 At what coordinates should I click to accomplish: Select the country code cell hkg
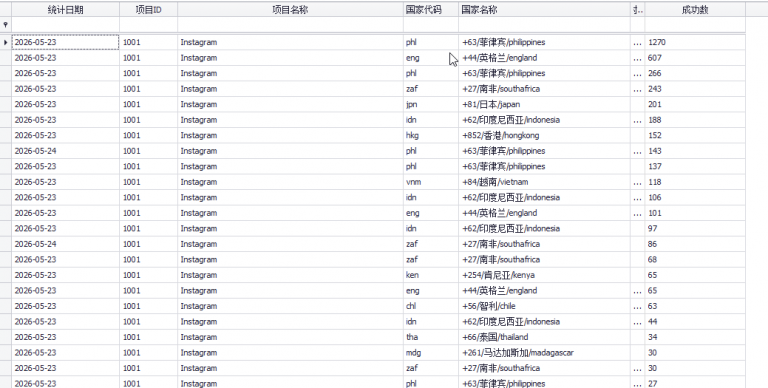(431, 135)
